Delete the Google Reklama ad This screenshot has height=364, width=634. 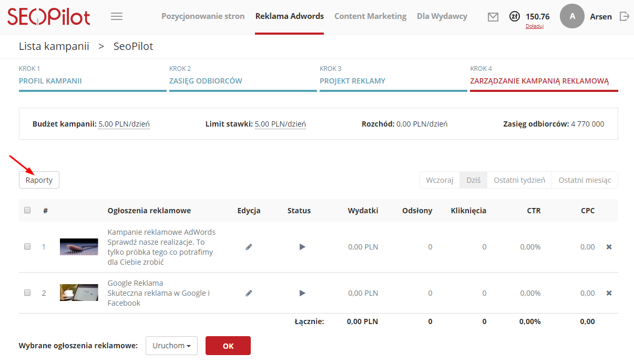point(609,293)
